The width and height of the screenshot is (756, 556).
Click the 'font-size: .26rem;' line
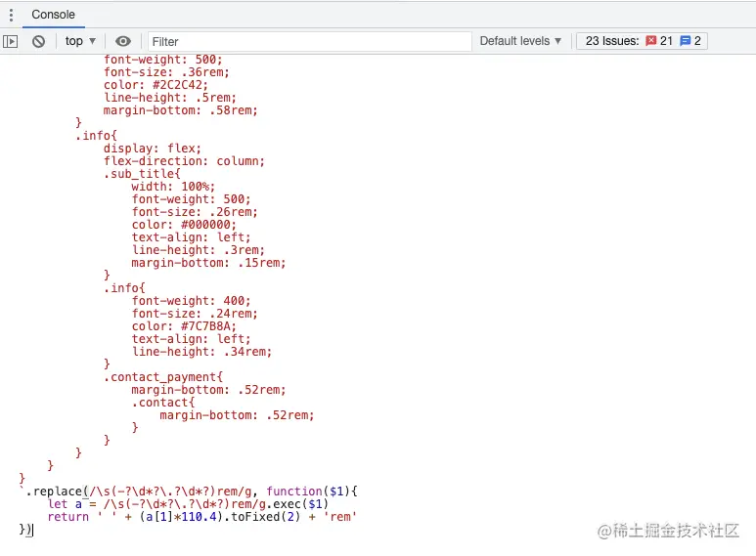point(195,212)
